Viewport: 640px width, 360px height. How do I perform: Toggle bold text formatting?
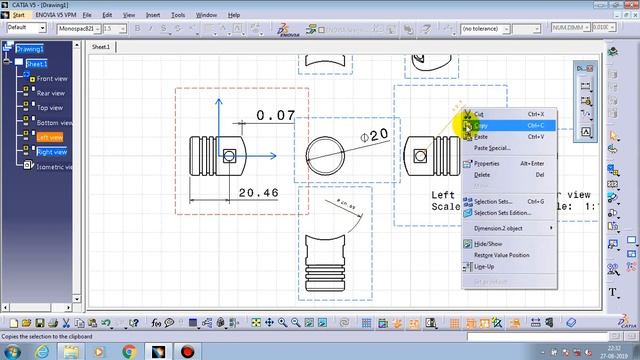click(x=137, y=29)
